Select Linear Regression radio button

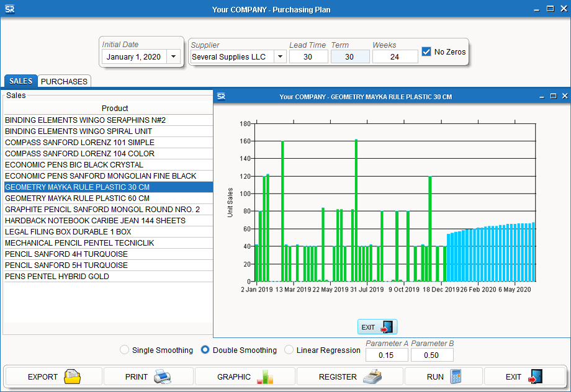[289, 350]
